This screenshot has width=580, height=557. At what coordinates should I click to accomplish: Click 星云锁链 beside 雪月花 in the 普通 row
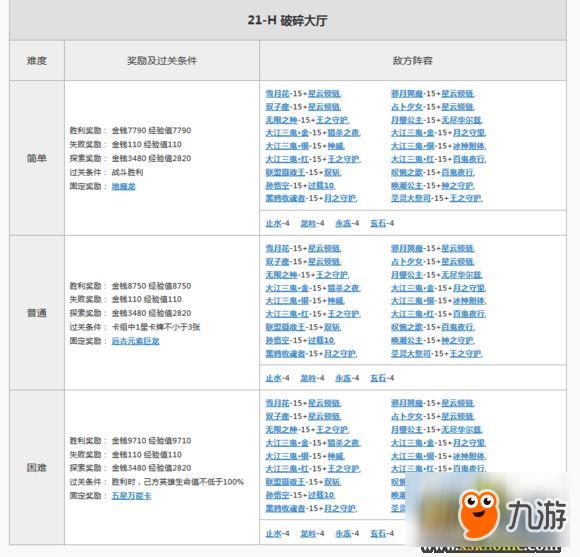[324, 249]
